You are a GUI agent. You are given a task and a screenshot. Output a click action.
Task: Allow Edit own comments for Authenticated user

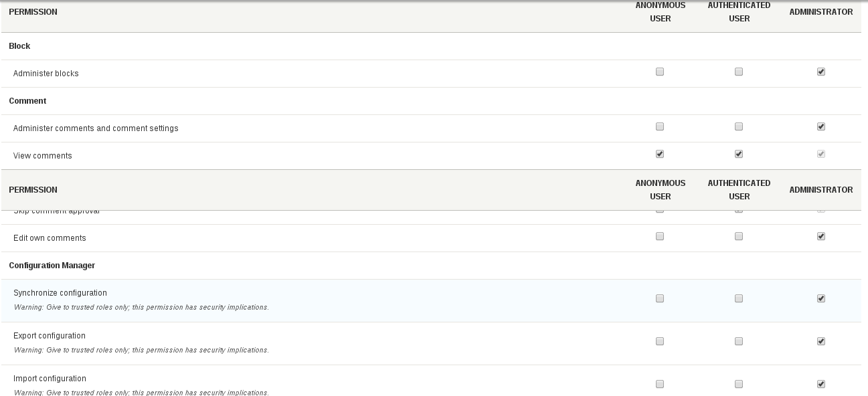(739, 235)
